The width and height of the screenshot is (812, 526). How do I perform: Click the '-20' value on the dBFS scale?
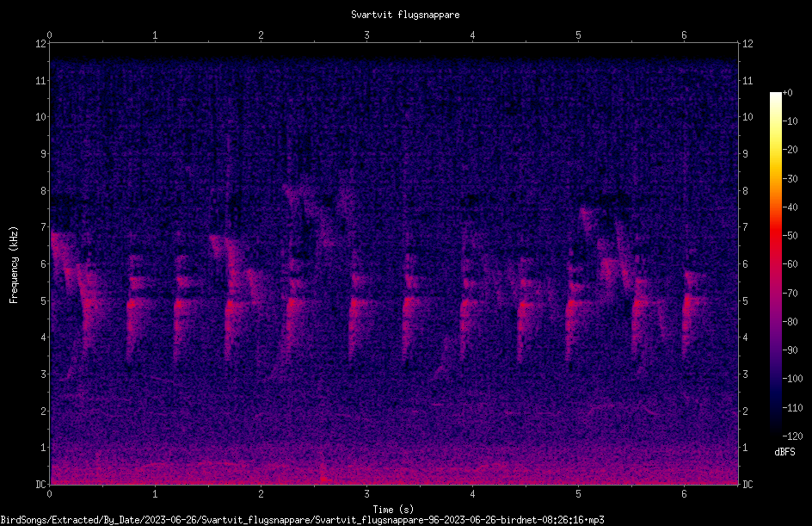point(790,150)
